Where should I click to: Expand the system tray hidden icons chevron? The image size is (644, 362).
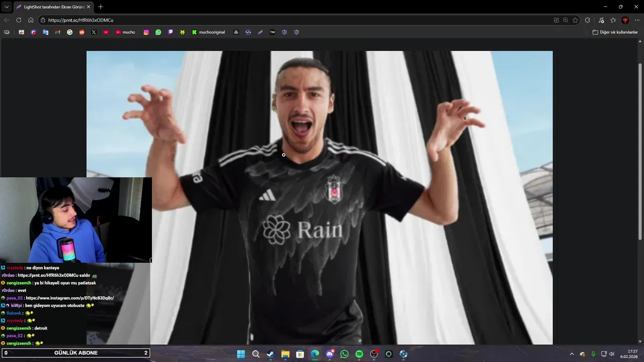tap(572, 354)
